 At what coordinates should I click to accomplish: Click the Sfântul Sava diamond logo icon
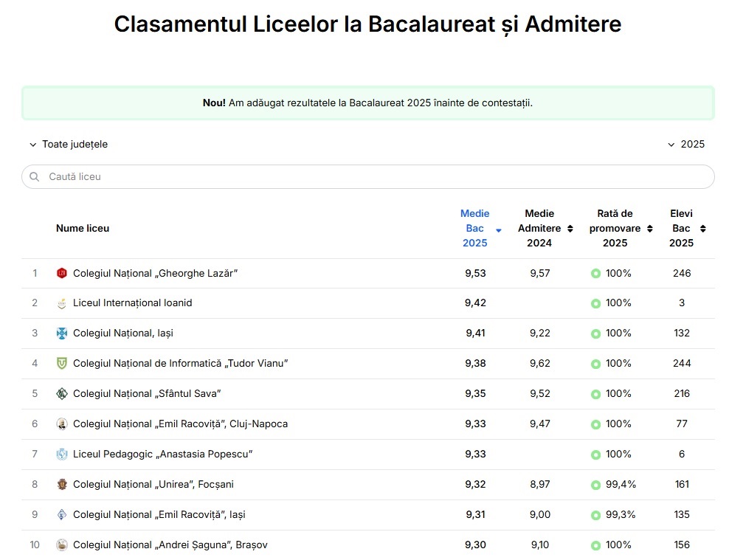coord(62,394)
